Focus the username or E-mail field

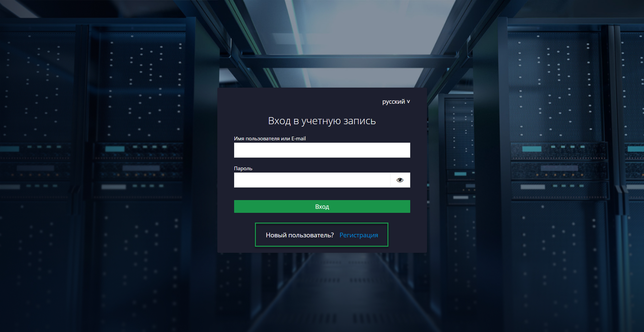tap(322, 150)
